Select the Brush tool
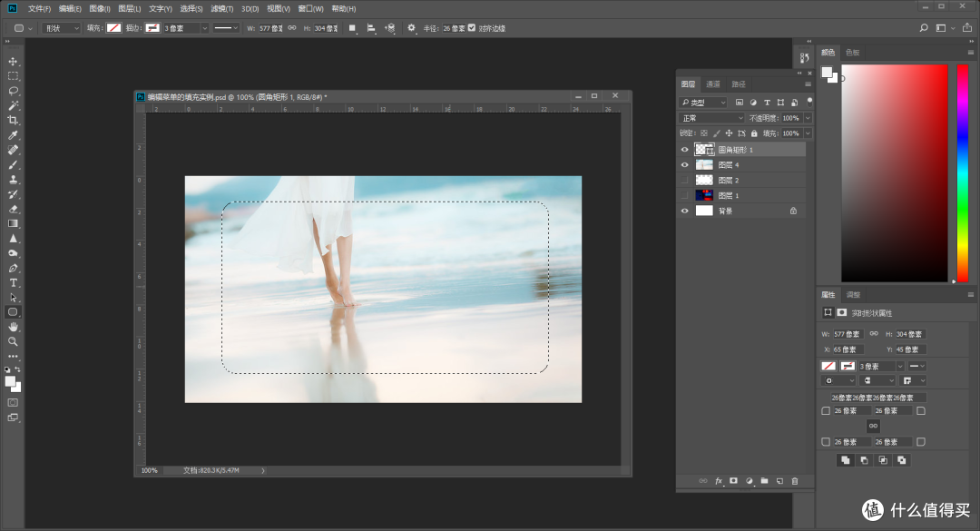This screenshot has height=531, width=980. point(13,163)
